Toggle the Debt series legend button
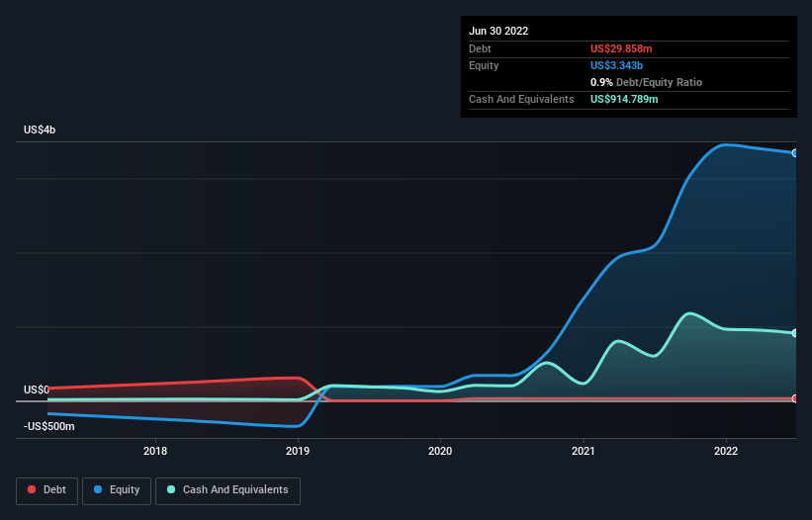Image resolution: width=812 pixels, height=520 pixels. 47,490
